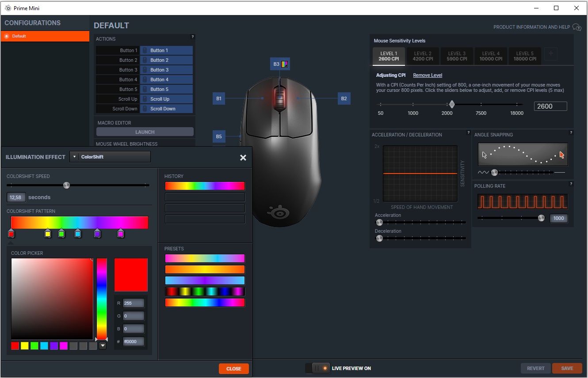588x378 pixels.
Task: Click the Angle Snapping slider handle
Action: pyautogui.click(x=494, y=172)
